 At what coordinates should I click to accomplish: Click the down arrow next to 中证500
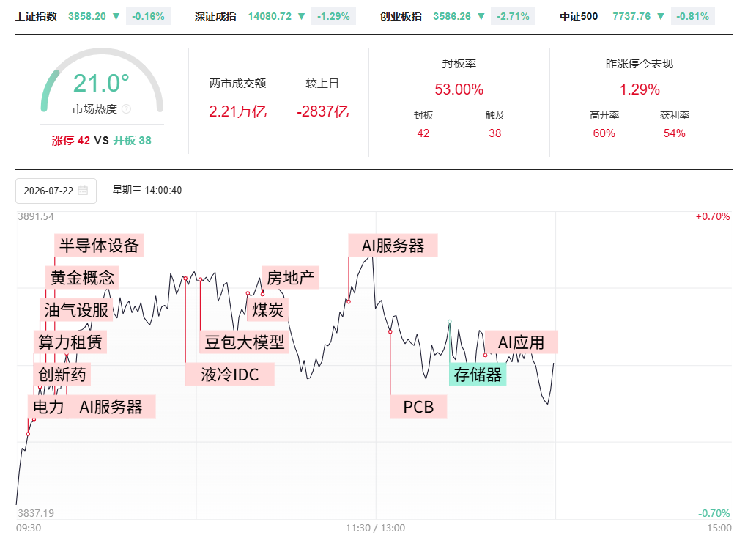[x=661, y=16]
